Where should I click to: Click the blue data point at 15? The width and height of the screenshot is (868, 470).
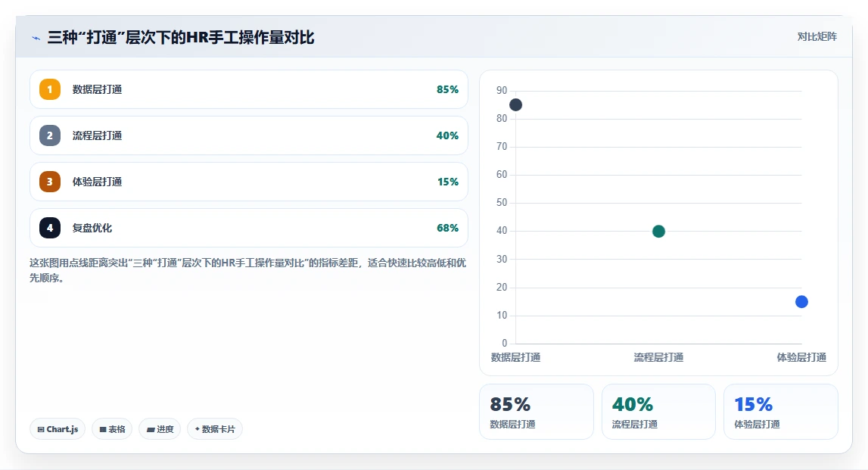point(801,302)
